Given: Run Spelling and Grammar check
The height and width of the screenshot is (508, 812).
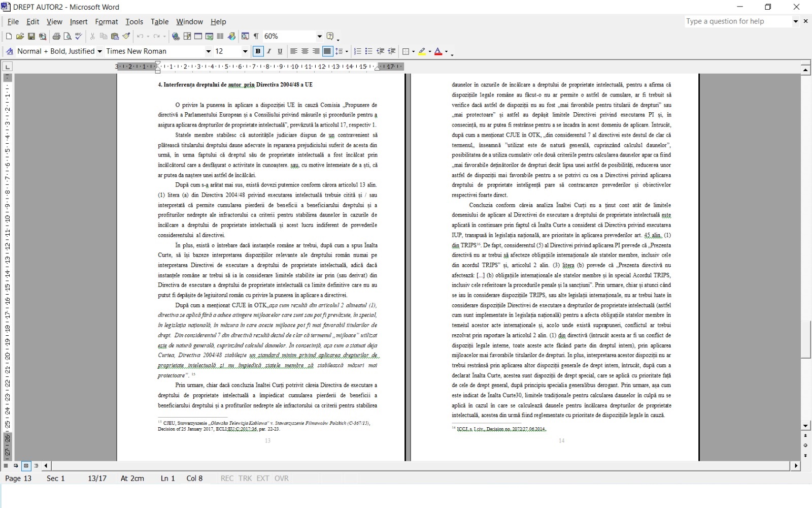Looking at the screenshot, I should point(79,37).
